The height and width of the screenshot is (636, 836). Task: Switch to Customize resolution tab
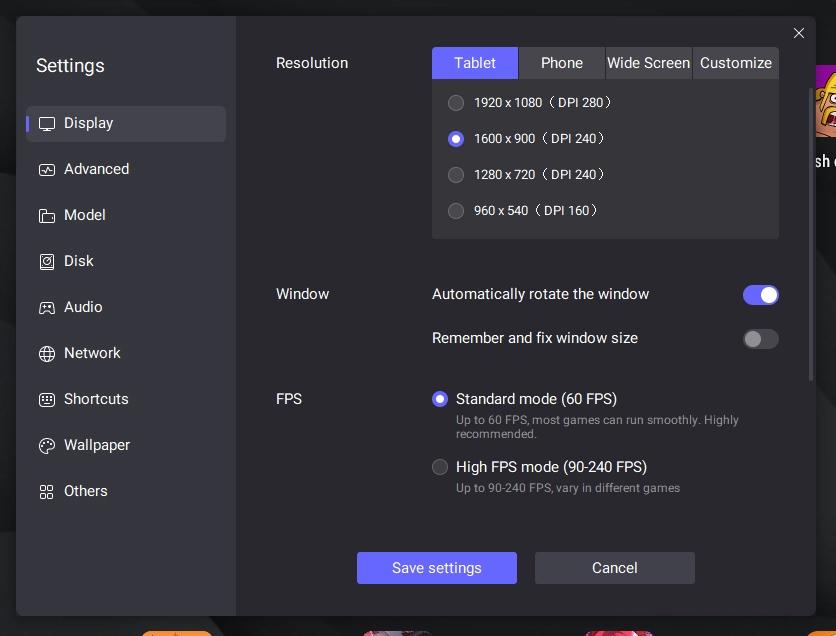[735, 63]
